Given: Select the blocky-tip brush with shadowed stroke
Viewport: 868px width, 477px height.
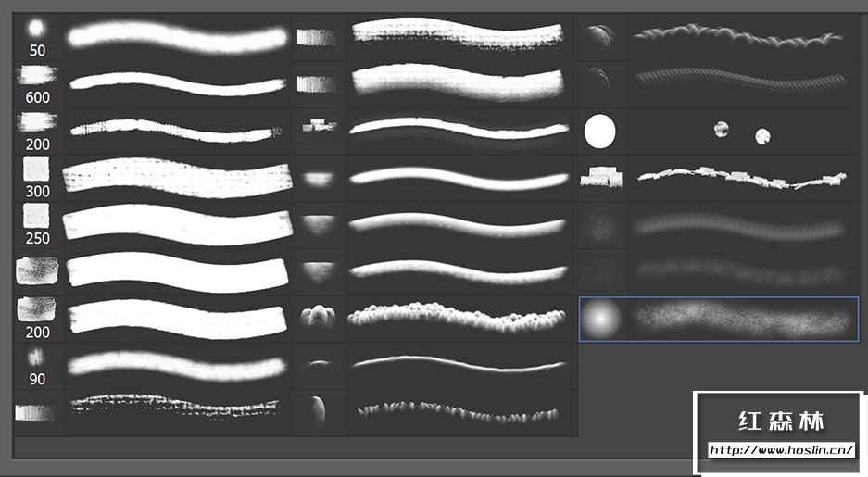Looking at the screenshot, I should [x=436, y=132].
